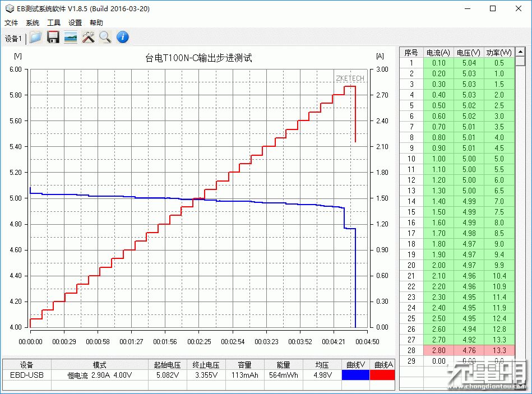This screenshot has width=532, height=394.
Task: Open the 系统 menu
Action: 33,23
